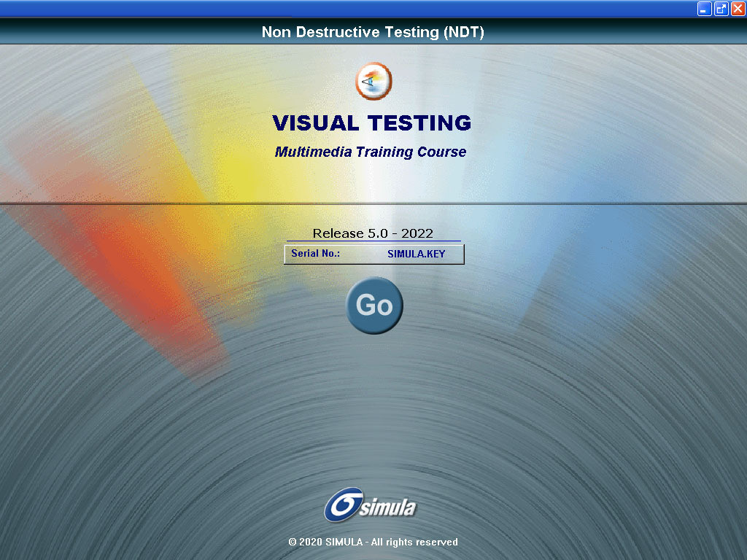747x560 pixels.
Task: Click the 2020 SIMULA copyright notice
Action: 373,542
